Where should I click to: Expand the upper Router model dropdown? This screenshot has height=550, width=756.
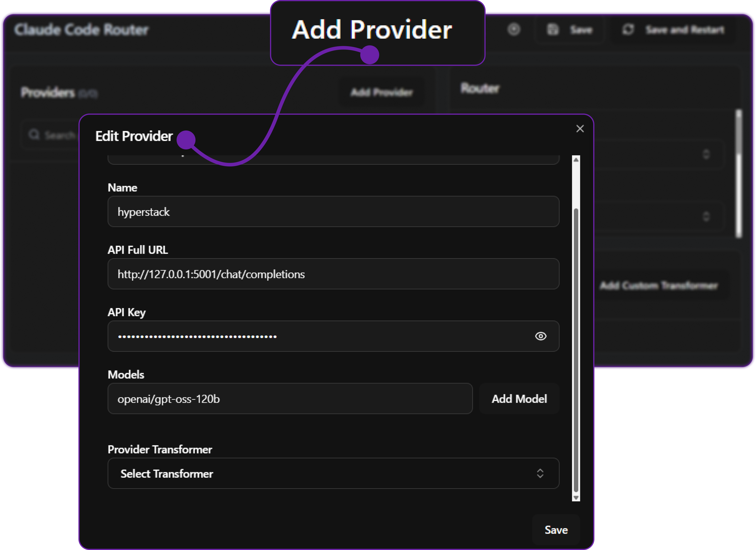[706, 154]
